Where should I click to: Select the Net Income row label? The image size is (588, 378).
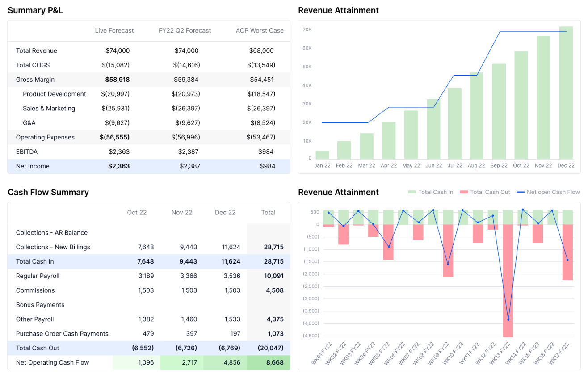click(33, 166)
